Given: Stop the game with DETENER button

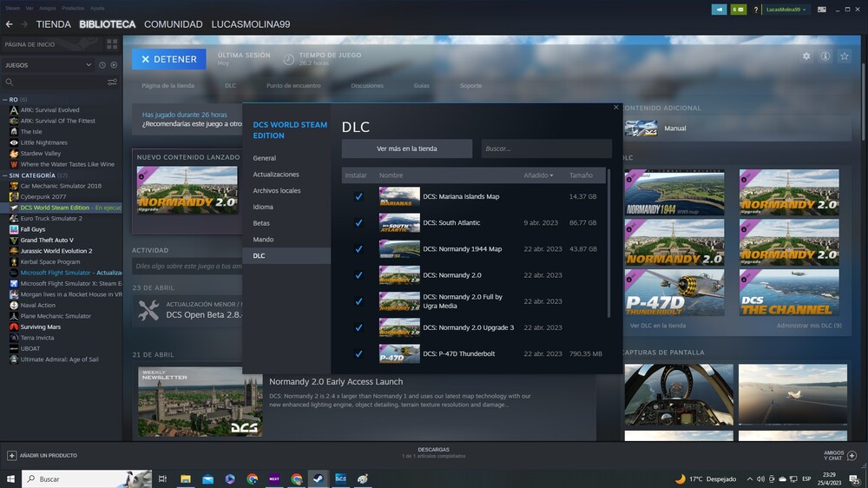Looking at the screenshot, I should 169,59.
